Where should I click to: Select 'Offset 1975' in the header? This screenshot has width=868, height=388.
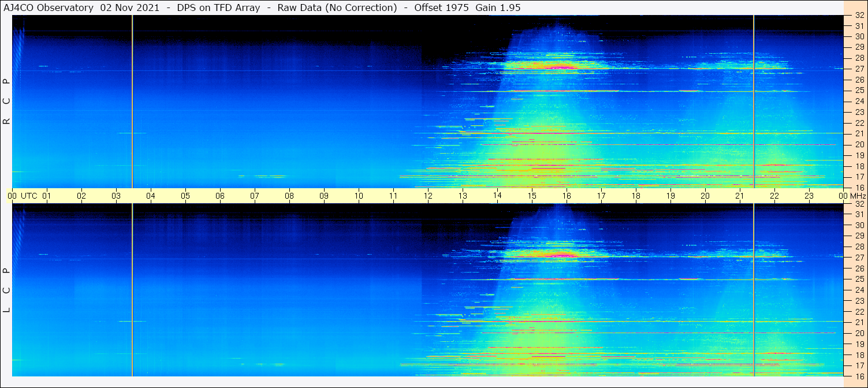[x=441, y=8]
